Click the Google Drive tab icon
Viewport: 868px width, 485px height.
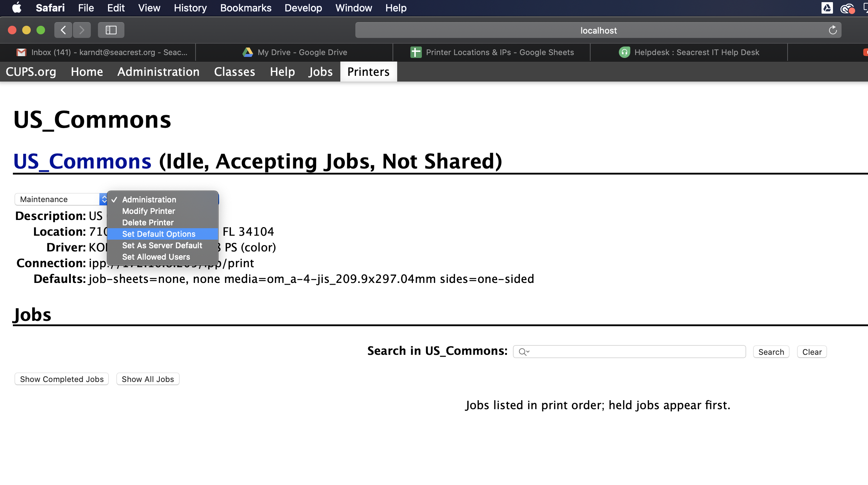pos(248,52)
